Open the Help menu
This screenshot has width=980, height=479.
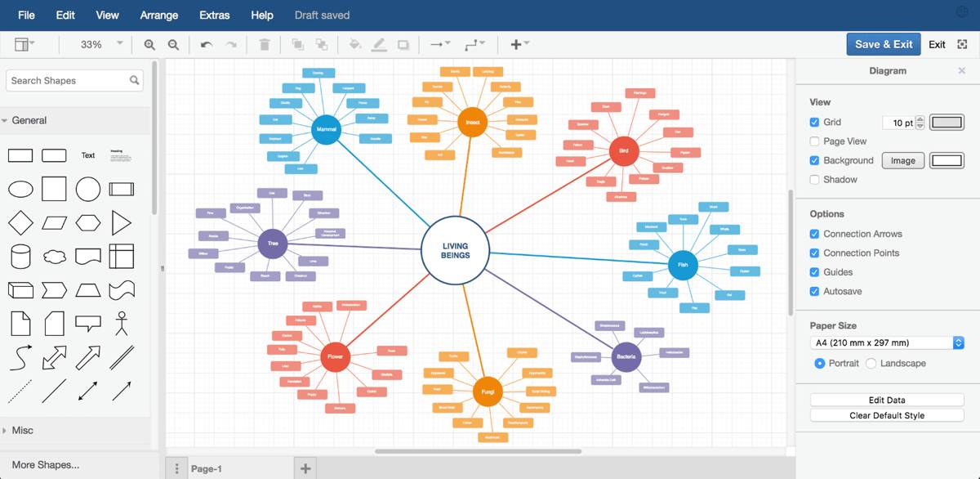tap(262, 16)
